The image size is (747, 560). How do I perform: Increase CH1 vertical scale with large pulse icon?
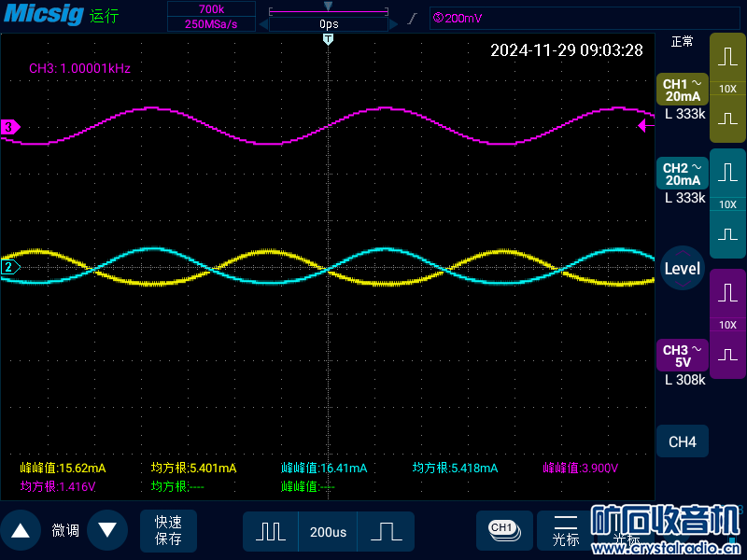click(x=727, y=57)
